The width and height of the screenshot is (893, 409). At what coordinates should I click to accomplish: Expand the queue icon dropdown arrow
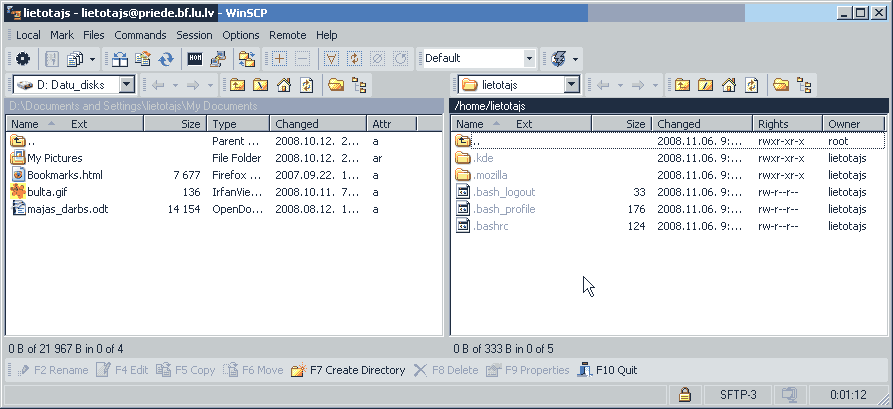[92, 59]
